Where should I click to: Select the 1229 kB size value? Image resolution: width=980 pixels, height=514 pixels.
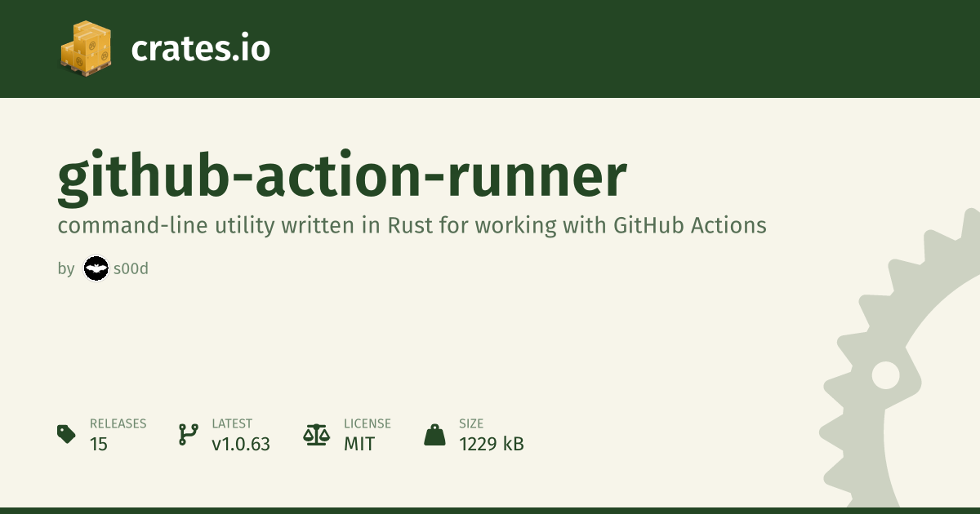coord(491,445)
